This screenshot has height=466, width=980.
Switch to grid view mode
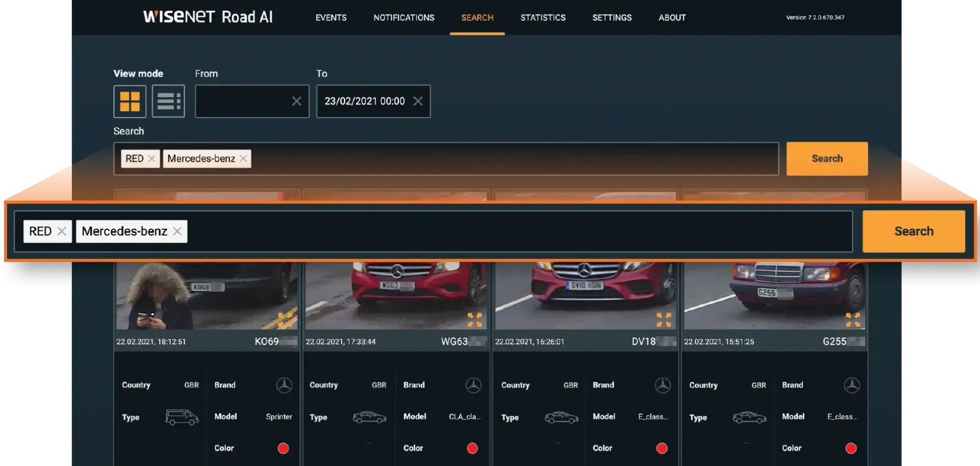(130, 101)
